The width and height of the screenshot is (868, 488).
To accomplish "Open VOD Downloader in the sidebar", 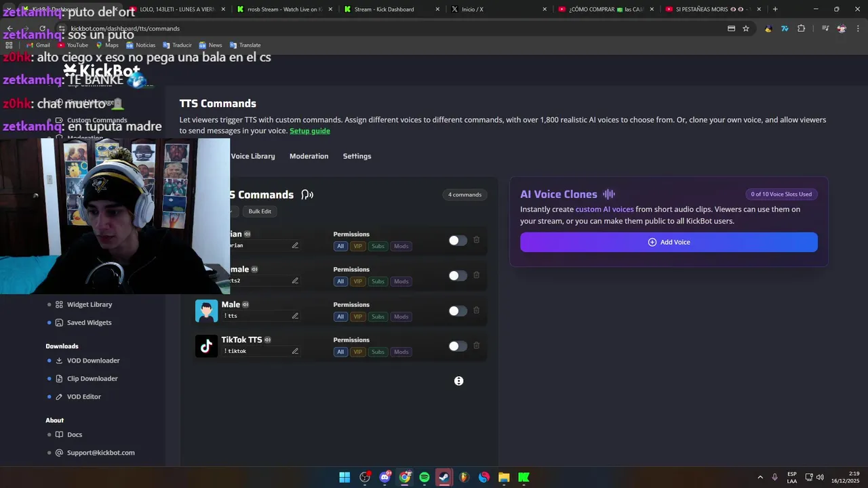I will tap(93, 361).
